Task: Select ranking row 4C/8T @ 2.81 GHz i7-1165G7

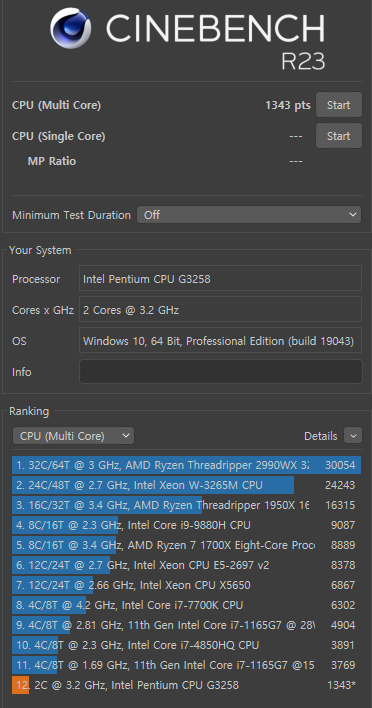Action: pos(186,625)
